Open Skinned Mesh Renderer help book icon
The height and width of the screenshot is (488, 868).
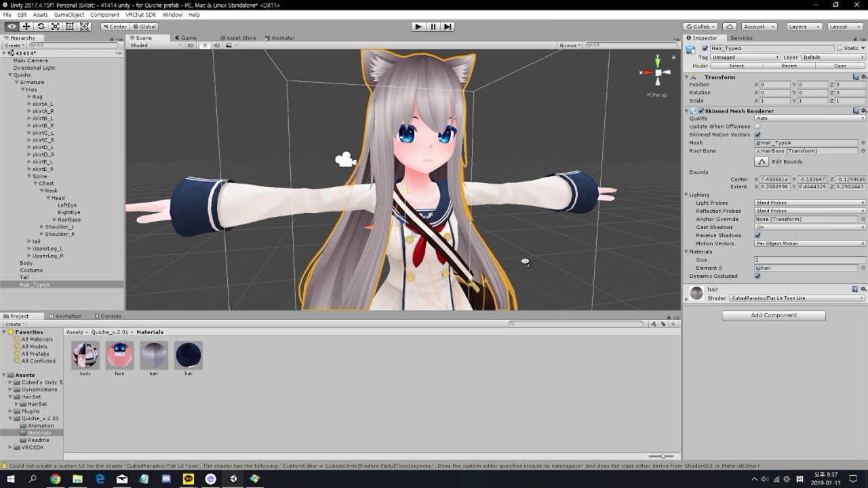(x=856, y=110)
